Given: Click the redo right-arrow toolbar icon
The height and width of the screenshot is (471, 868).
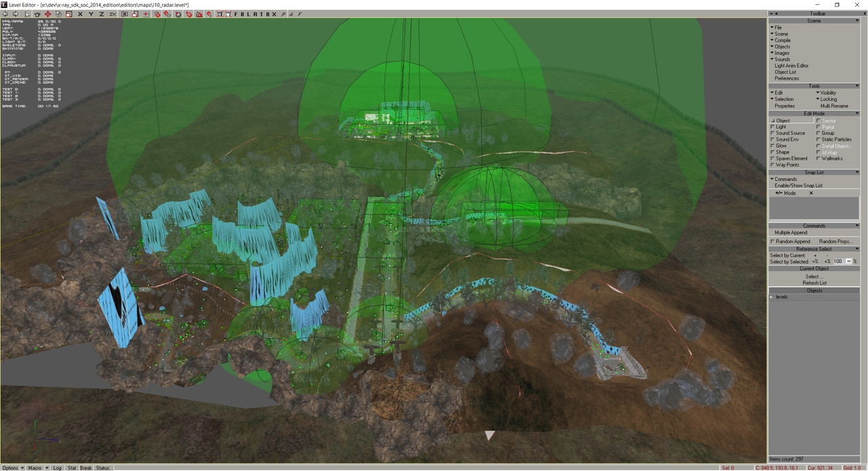Looking at the screenshot, I should pyautogui.click(x=15, y=14).
